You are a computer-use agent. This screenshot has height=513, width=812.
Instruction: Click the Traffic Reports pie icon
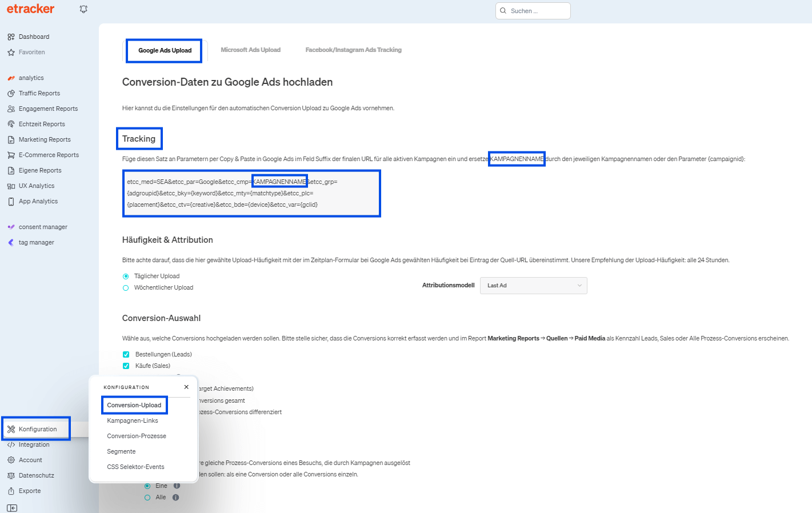pyautogui.click(x=11, y=93)
